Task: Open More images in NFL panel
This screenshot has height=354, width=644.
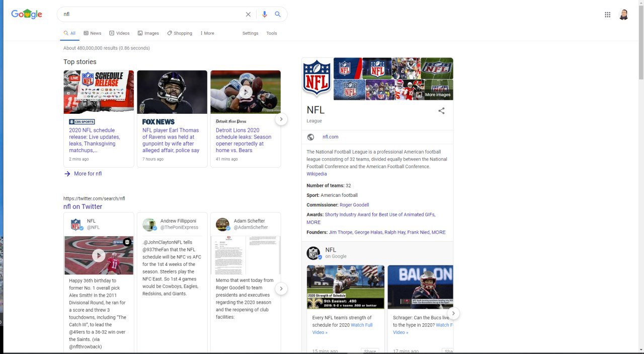Action: (433, 95)
